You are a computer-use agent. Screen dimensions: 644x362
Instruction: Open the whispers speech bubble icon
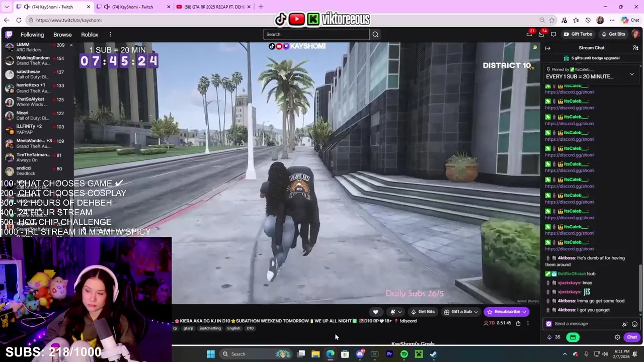pos(553,34)
